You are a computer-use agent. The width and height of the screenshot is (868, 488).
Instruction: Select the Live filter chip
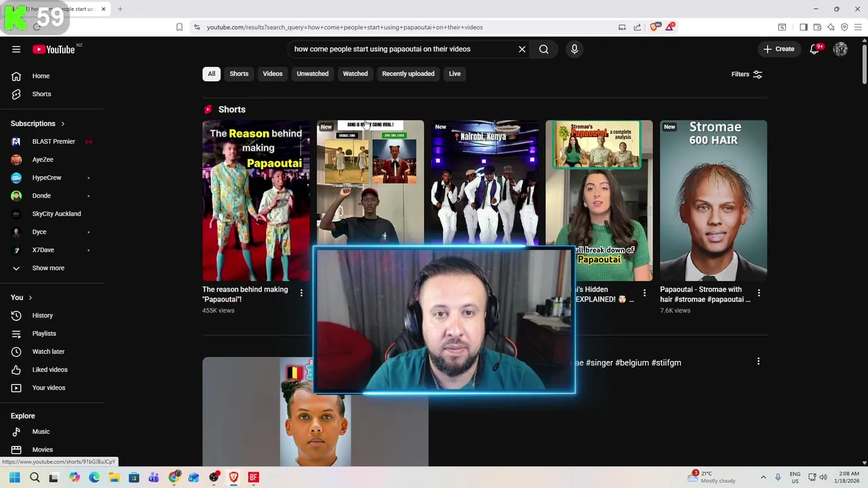pyautogui.click(x=454, y=74)
